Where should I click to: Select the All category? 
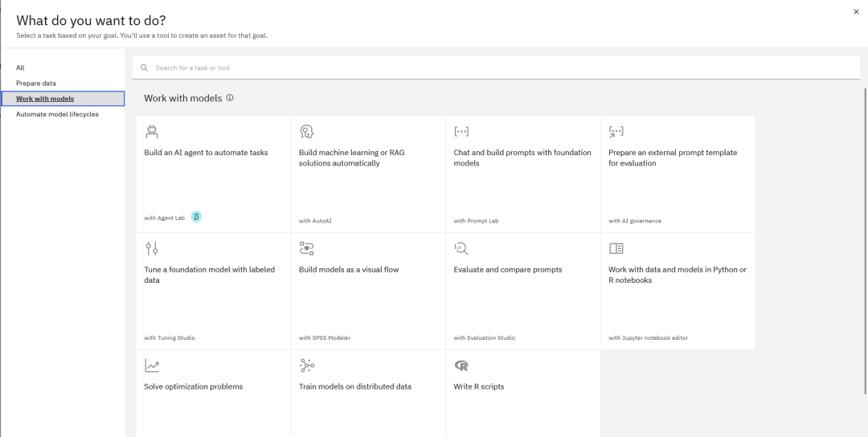[20, 67]
